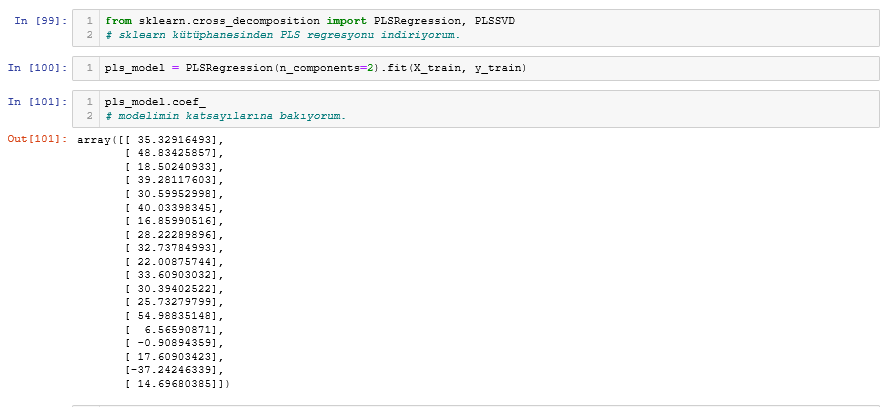Click coefficient value 6.56590871
887x407 pixels.
179,329
